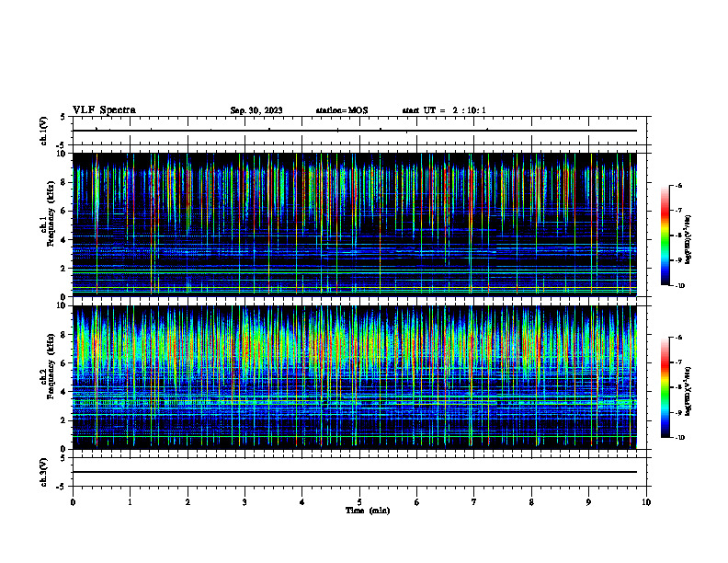Screen dimensions: 728x563
Task: Click the time axis tick label "6"
Action: [417, 502]
